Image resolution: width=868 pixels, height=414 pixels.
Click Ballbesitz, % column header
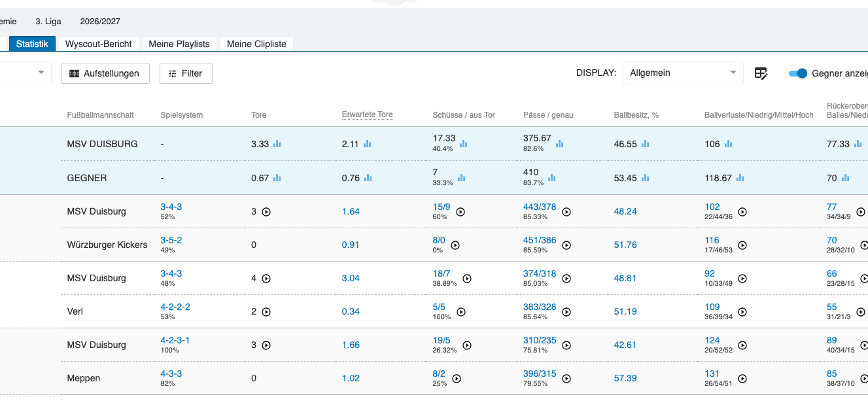[x=636, y=115]
